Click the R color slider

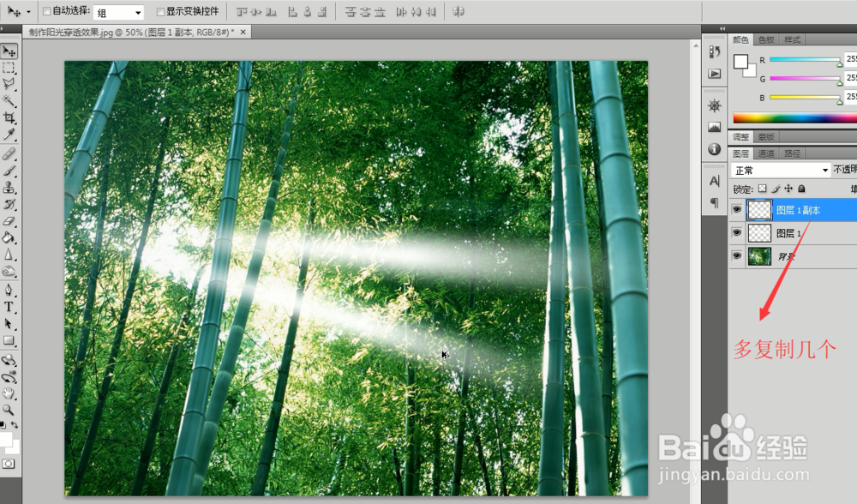[806, 60]
